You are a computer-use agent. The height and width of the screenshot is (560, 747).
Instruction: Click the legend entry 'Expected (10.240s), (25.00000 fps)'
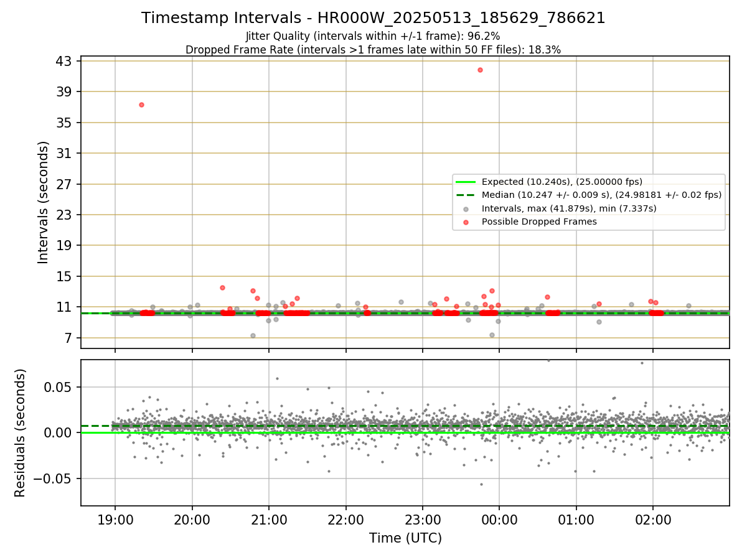coord(562,182)
